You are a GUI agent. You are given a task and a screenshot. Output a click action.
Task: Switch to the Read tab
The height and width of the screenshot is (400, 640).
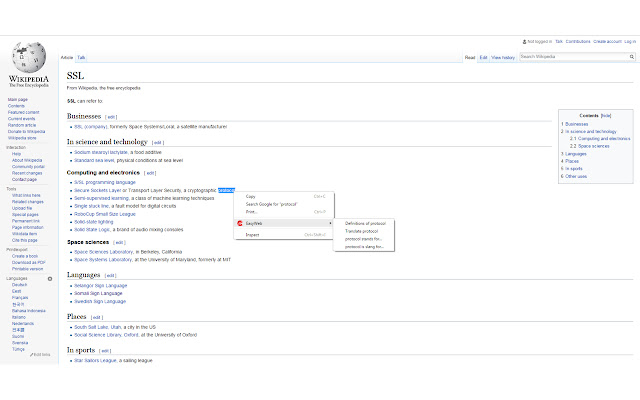pyautogui.click(x=470, y=58)
